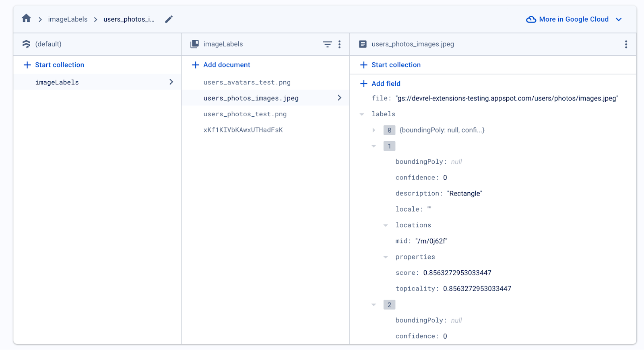Click index badge 1 in labels
This screenshot has height=350, width=644.
point(389,146)
